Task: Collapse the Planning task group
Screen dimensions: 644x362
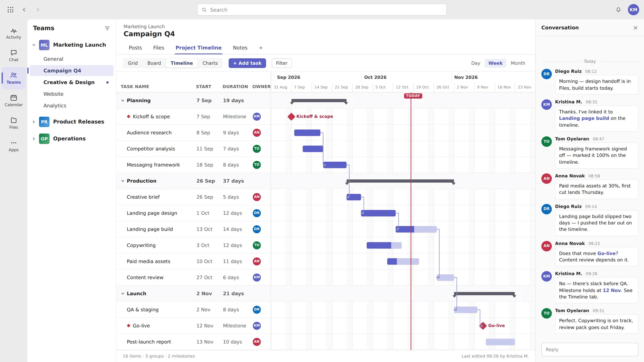Action: click(123, 101)
